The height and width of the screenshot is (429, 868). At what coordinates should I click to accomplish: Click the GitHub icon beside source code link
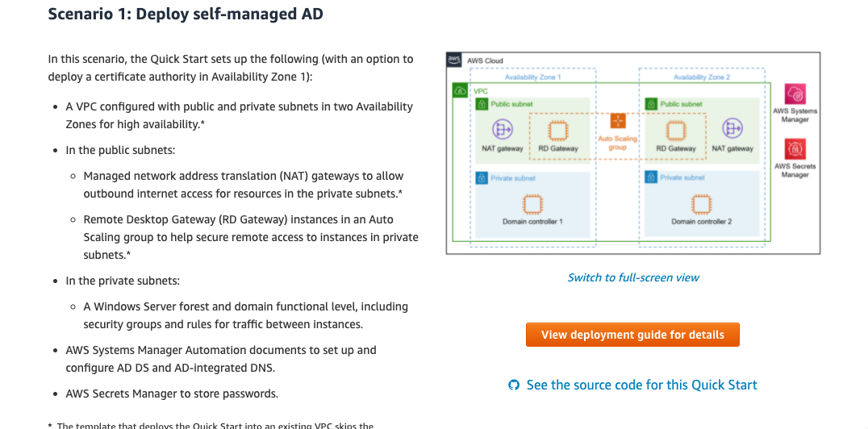[514, 385]
